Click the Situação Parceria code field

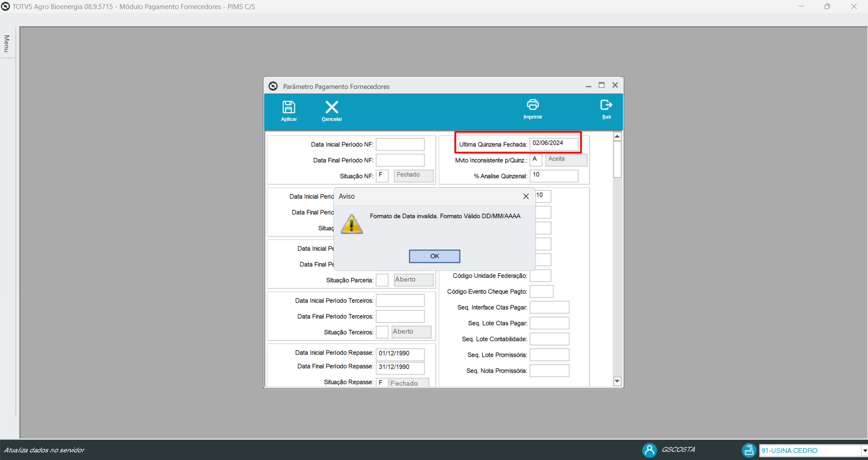(382, 280)
